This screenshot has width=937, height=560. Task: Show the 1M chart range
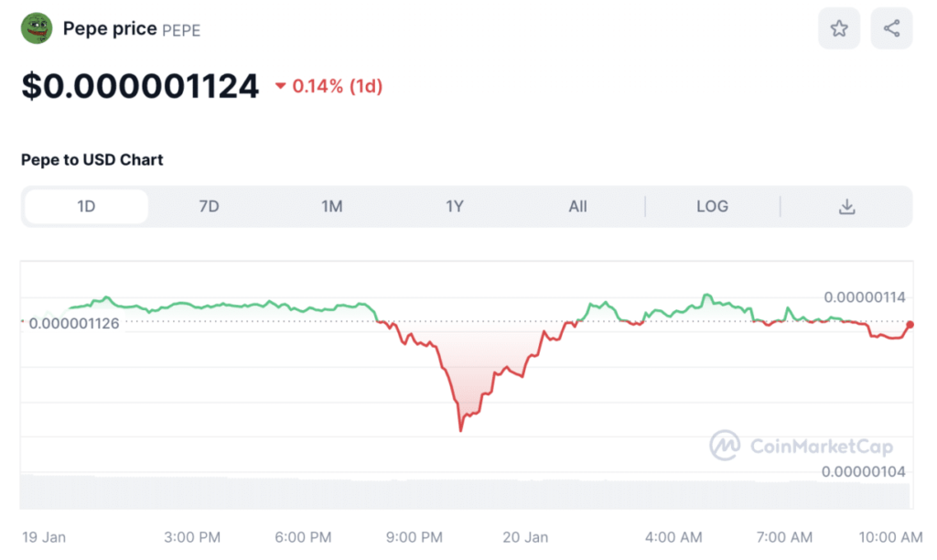tap(331, 207)
